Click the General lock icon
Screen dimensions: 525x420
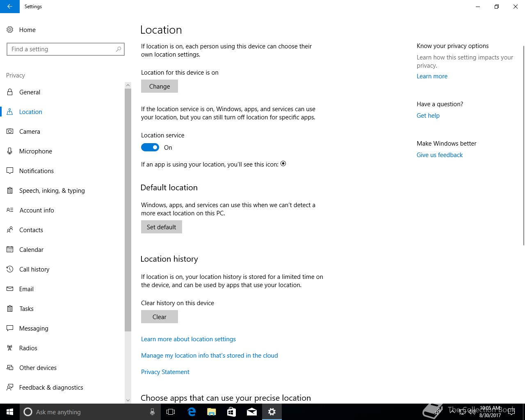point(10,92)
